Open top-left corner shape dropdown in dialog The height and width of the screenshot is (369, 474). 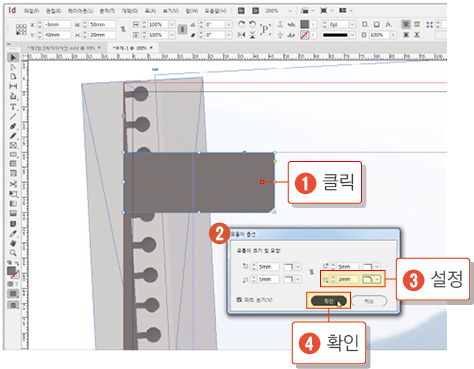click(292, 267)
